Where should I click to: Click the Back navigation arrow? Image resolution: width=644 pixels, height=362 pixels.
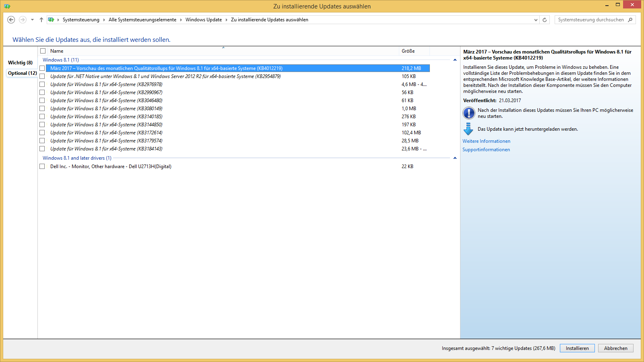pyautogui.click(x=11, y=20)
